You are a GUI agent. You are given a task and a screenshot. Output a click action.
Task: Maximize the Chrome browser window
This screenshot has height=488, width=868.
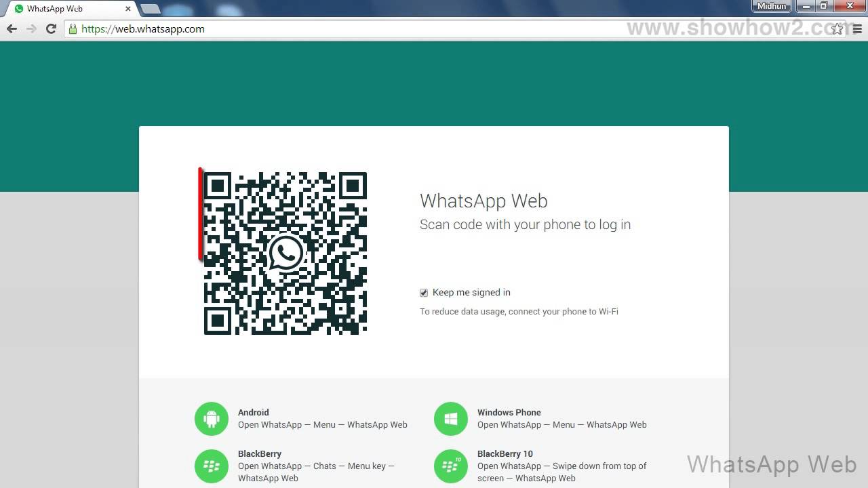click(x=824, y=6)
